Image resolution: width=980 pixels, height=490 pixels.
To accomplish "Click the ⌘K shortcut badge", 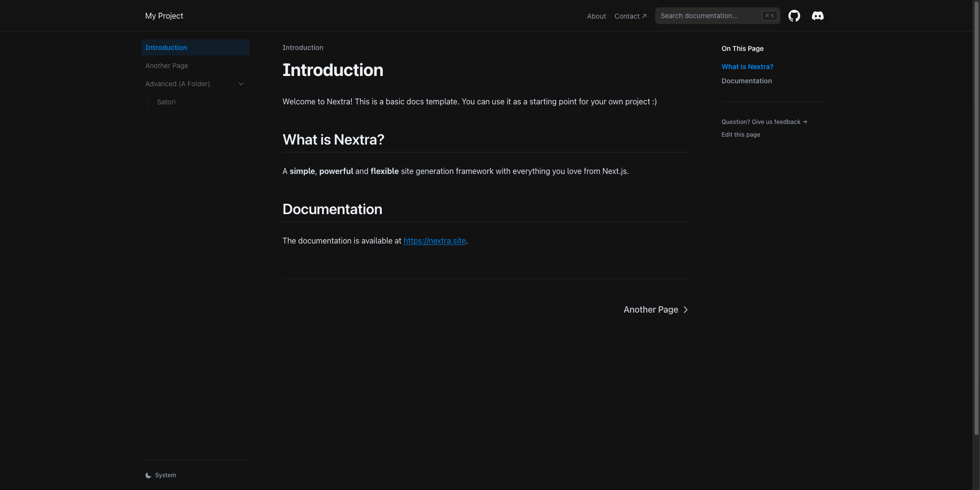I will (769, 16).
